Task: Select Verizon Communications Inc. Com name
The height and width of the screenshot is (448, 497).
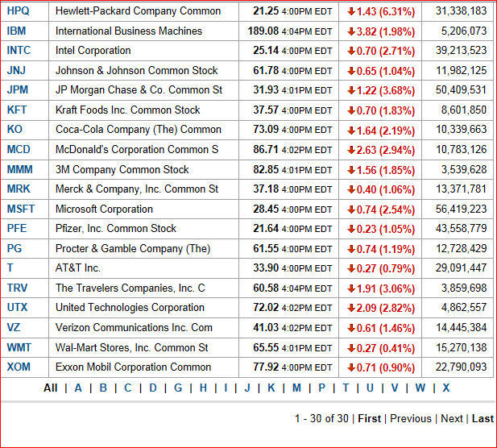Action: click(x=134, y=327)
